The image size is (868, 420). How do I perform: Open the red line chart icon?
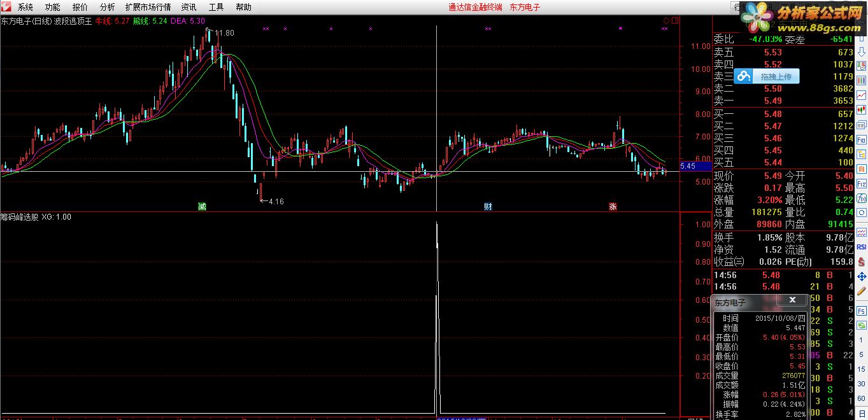click(x=861, y=95)
